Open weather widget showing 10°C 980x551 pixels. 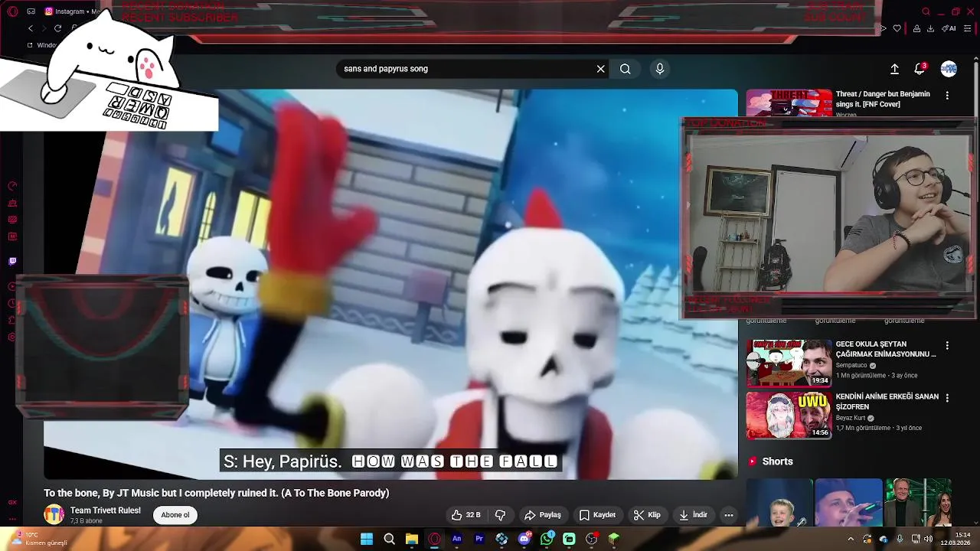[38, 539]
